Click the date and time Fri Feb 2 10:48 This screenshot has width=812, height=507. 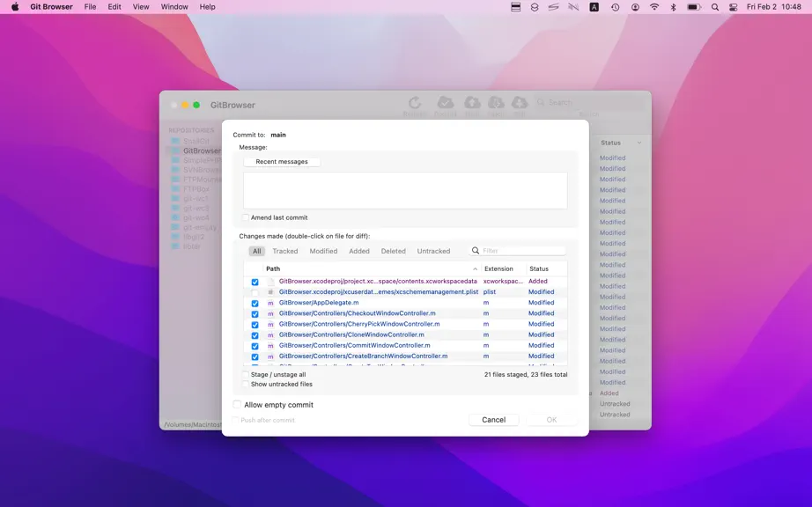[773, 7]
